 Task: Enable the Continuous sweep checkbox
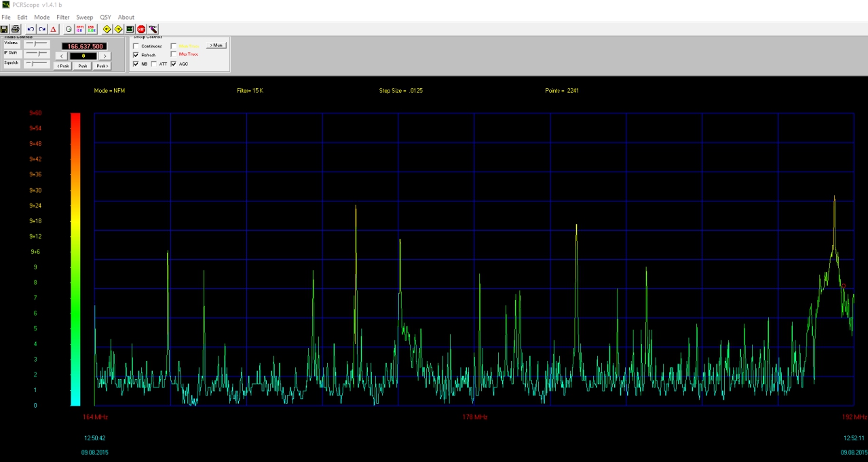[x=136, y=45]
